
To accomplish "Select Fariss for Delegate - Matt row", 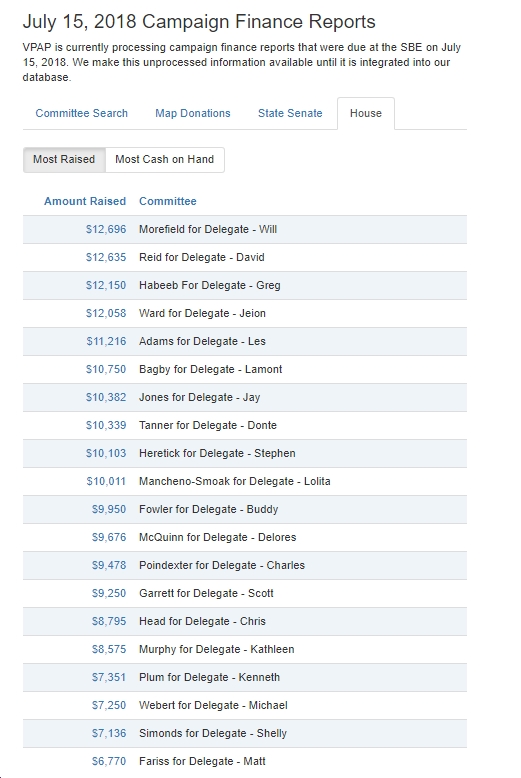I will [x=245, y=761].
